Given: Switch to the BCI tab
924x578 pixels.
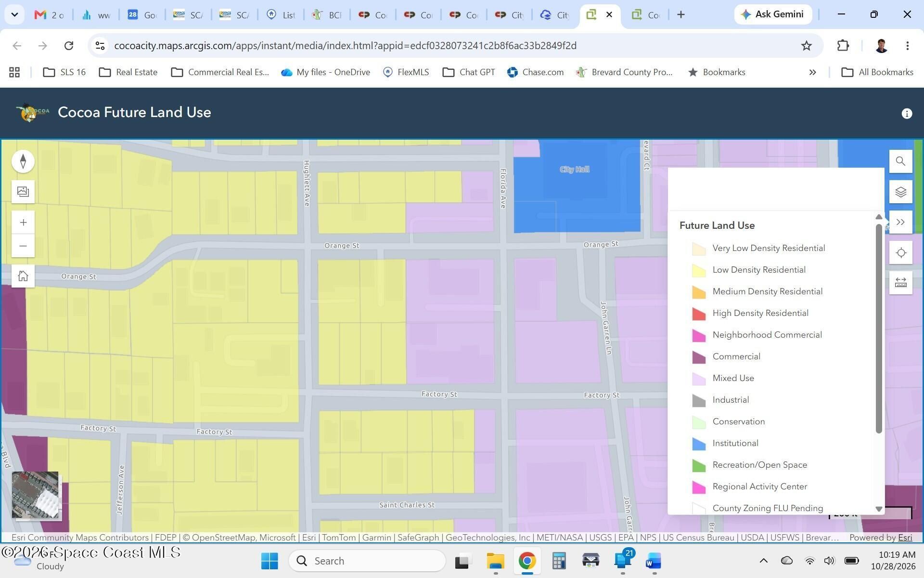Looking at the screenshot, I should (x=327, y=15).
